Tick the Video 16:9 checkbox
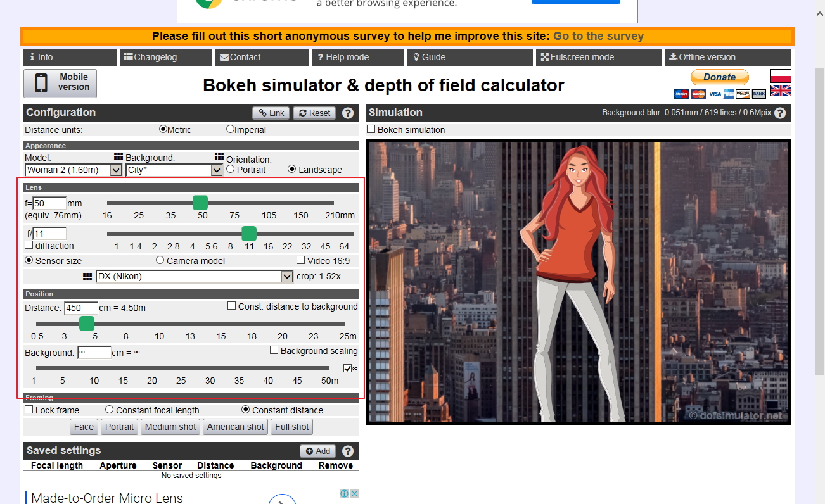 click(x=301, y=260)
